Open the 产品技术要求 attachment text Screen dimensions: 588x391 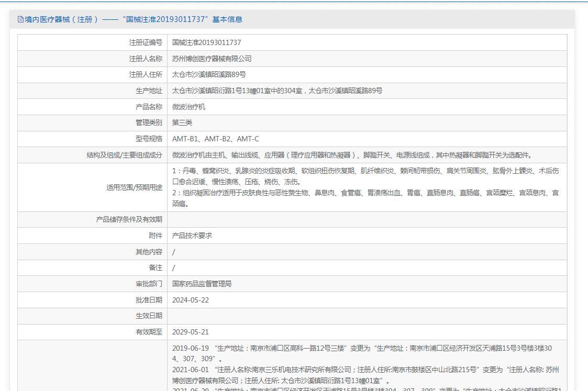pyautogui.click(x=192, y=236)
